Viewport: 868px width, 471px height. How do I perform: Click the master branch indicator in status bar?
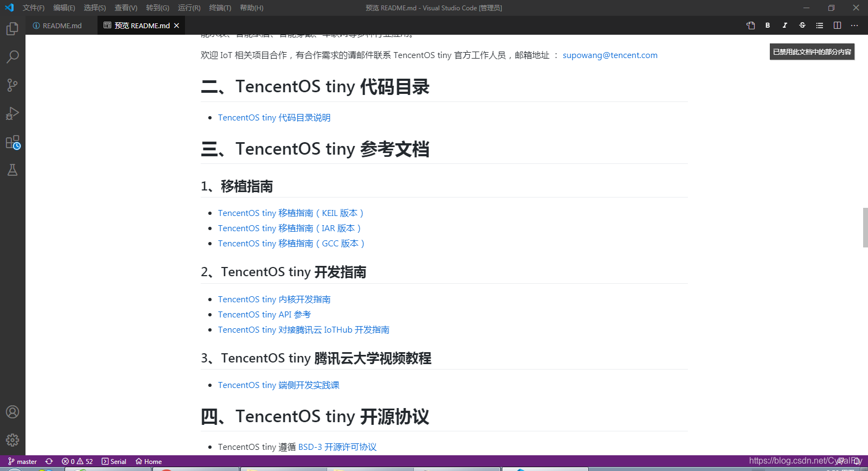tap(22, 462)
